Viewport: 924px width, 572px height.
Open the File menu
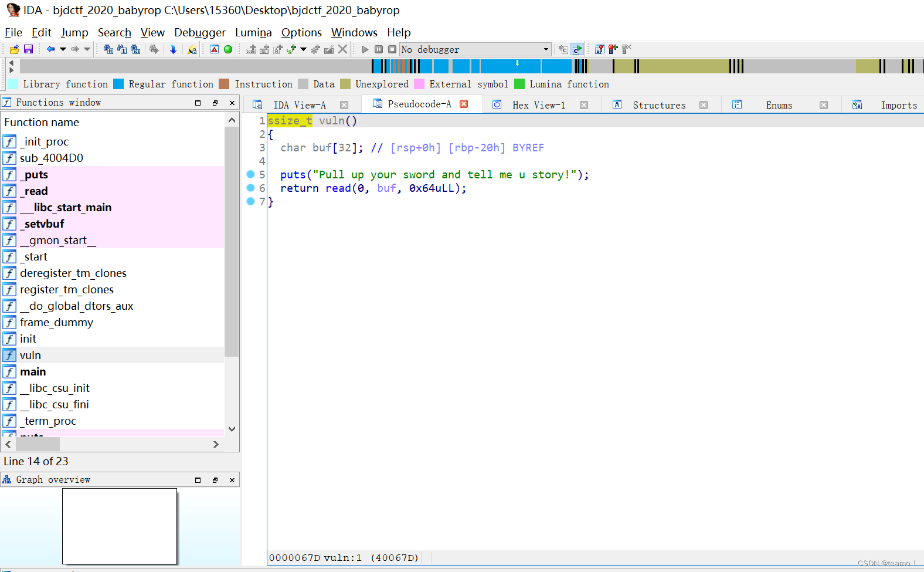click(13, 32)
